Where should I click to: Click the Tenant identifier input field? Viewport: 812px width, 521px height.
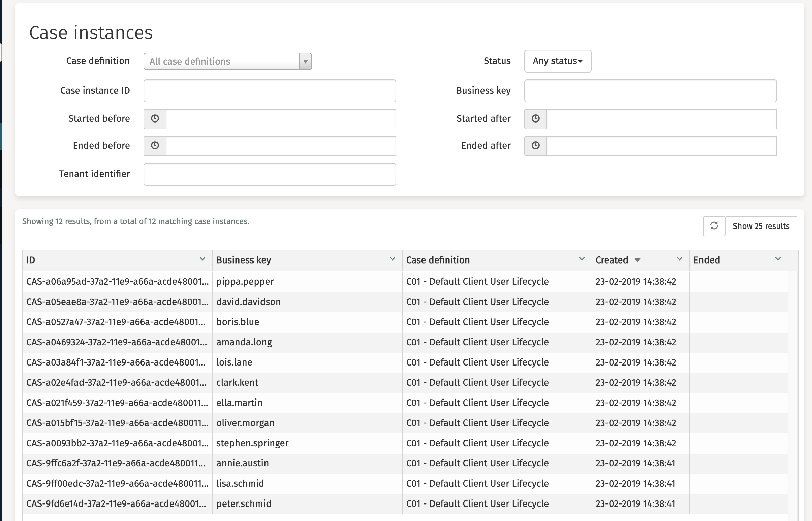click(270, 174)
